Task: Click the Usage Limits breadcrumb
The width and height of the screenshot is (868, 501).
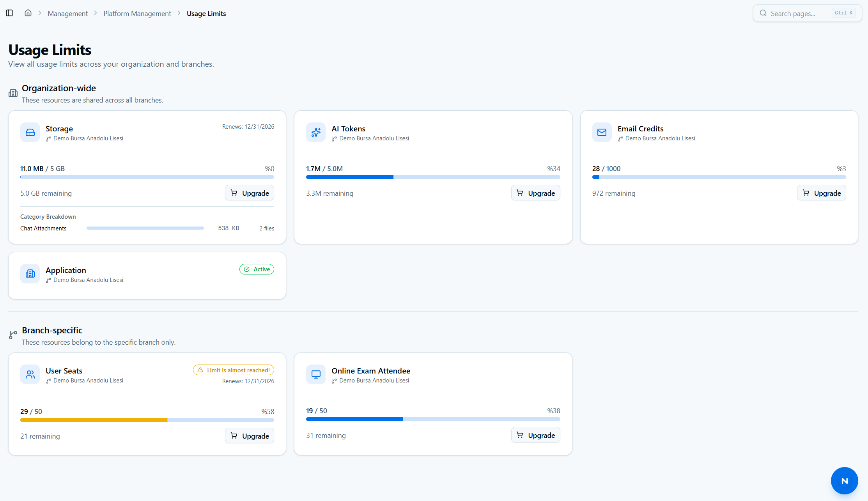Action: click(x=206, y=14)
